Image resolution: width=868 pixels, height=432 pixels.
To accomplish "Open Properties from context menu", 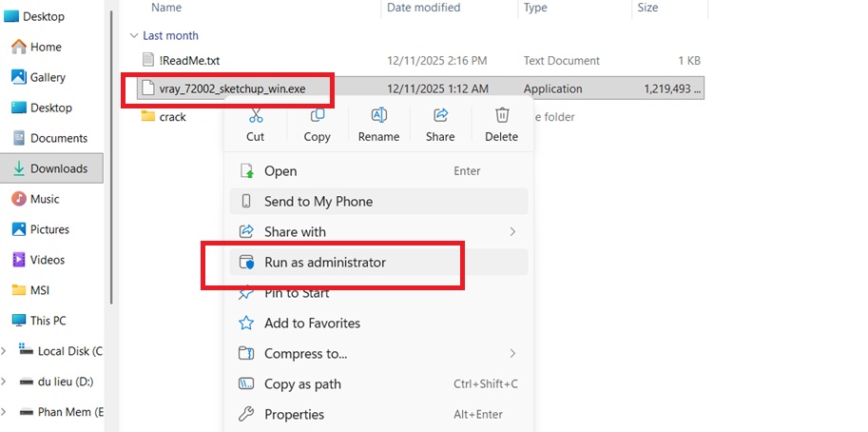I will [294, 414].
